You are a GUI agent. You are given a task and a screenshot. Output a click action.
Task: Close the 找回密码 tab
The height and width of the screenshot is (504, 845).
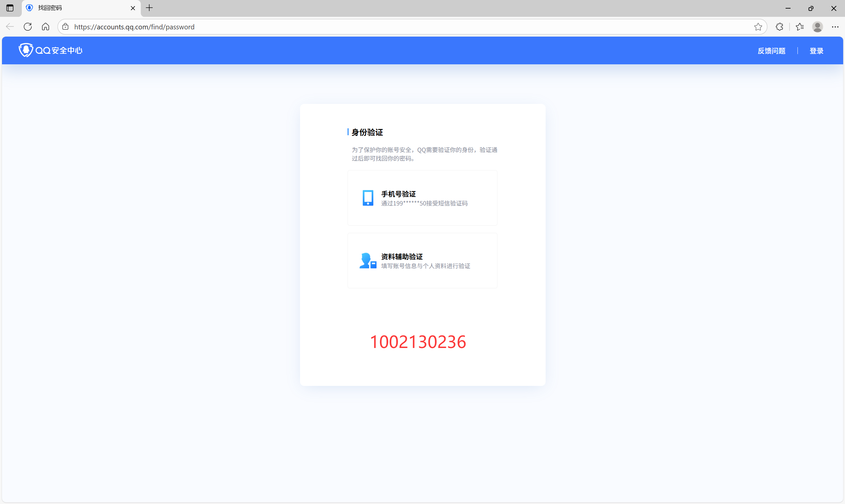[133, 8]
